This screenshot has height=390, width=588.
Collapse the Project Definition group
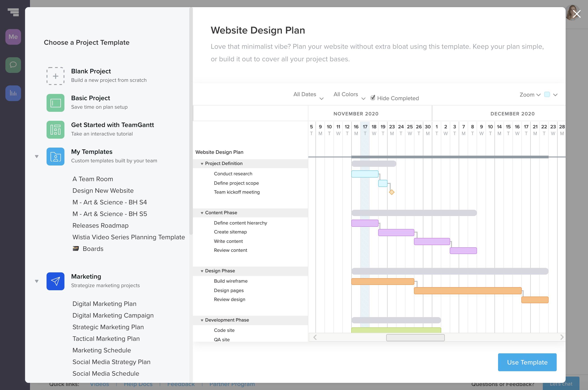pos(202,164)
